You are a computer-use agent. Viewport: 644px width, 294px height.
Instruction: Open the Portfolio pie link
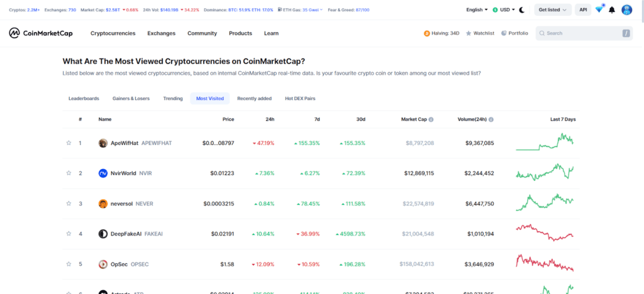coord(514,33)
